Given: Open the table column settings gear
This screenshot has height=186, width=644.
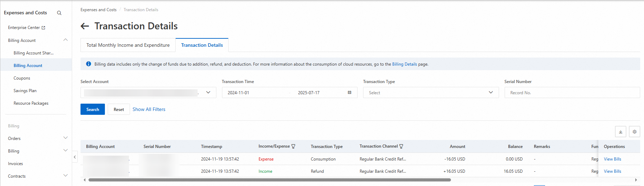Looking at the screenshot, I should (634, 132).
